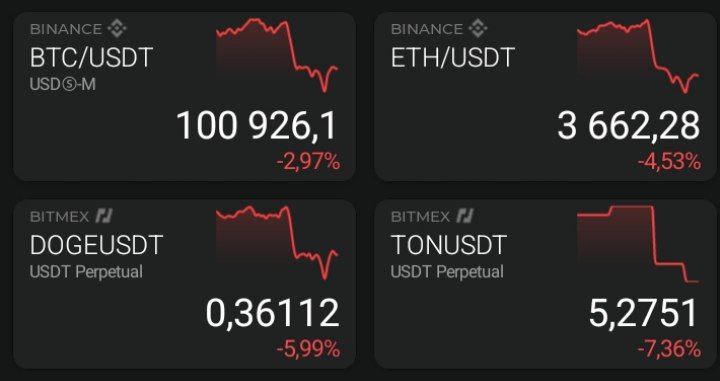Screen dimensions: 720x381
Task: Click the TON price 5,2751
Action: (x=644, y=313)
